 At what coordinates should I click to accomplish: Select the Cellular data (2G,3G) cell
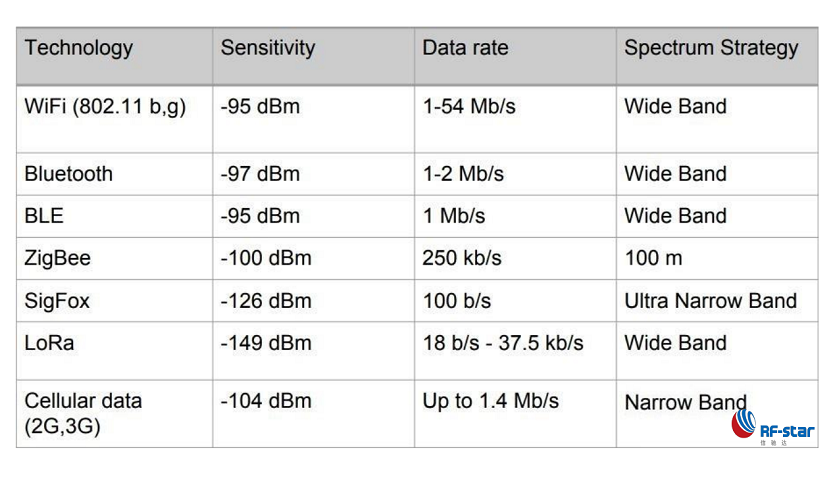83,412
